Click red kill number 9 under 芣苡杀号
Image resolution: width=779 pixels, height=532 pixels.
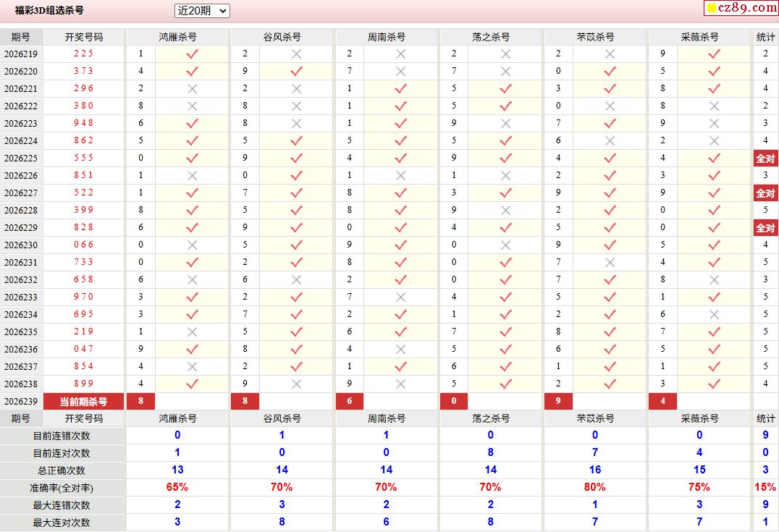click(x=558, y=401)
